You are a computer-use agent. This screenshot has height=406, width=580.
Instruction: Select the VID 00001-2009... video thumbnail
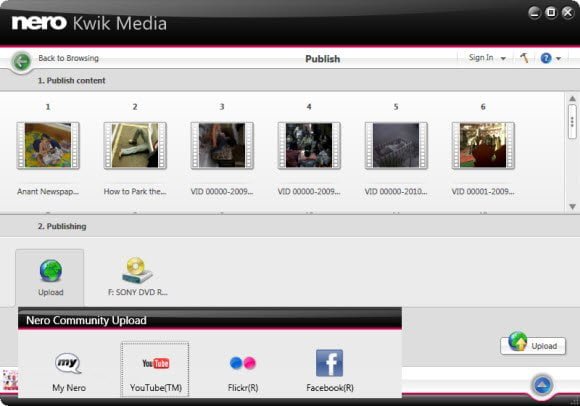point(483,146)
